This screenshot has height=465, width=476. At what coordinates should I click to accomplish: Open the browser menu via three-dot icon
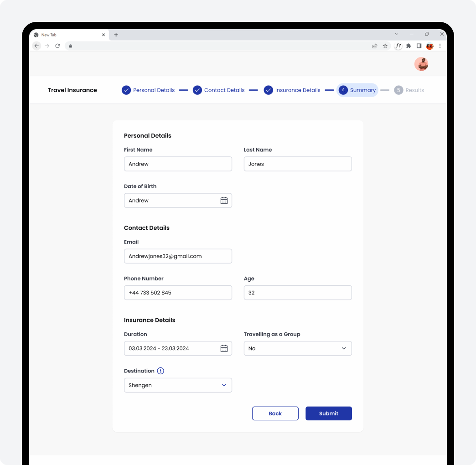(440, 46)
